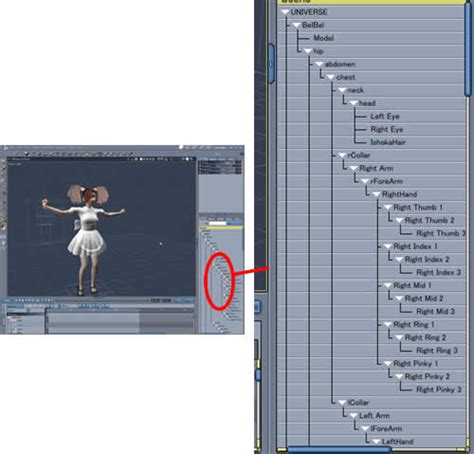474x454 pixels.
Task: Select the IshokaHair item
Action: pos(388,142)
